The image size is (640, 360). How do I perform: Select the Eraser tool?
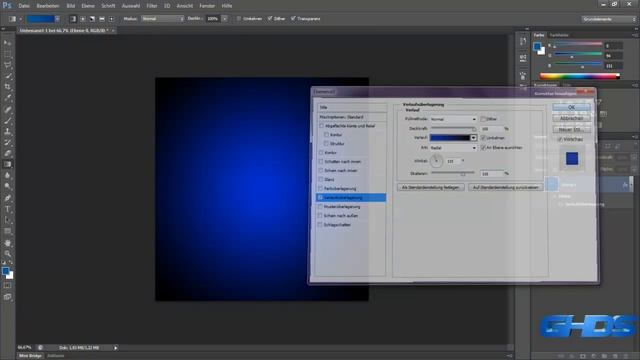[x=7, y=153]
